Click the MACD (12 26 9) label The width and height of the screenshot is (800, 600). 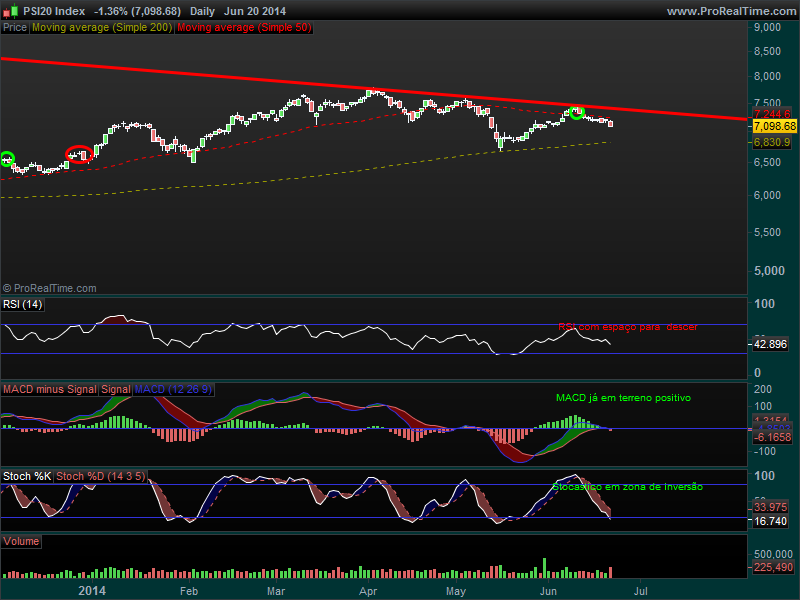tap(173, 389)
